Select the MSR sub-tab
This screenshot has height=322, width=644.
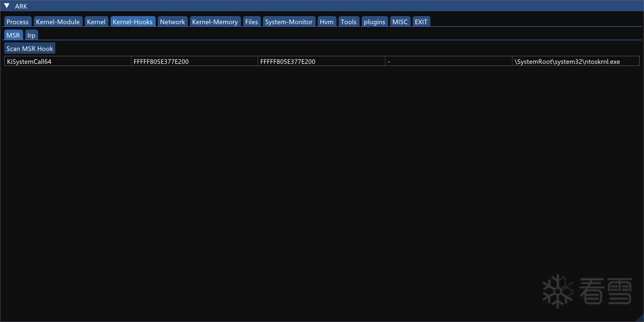[13, 35]
